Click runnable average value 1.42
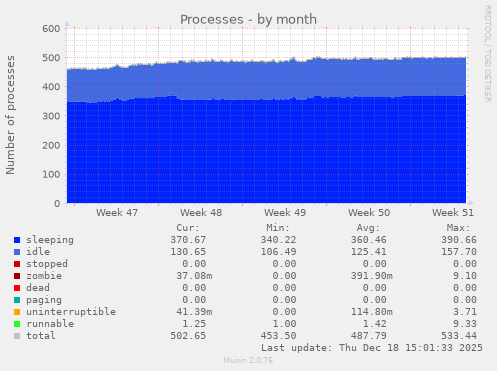Image resolution: width=497 pixels, height=371 pixels. tap(375, 324)
